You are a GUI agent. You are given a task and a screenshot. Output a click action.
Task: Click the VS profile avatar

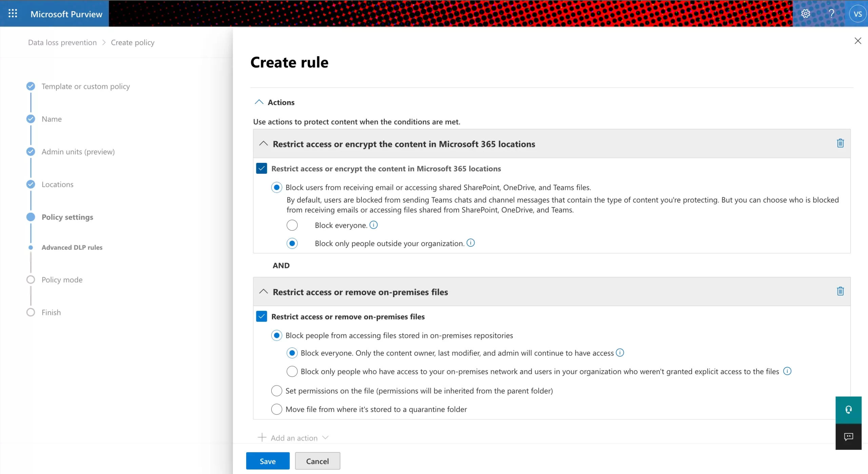tap(858, 13)
